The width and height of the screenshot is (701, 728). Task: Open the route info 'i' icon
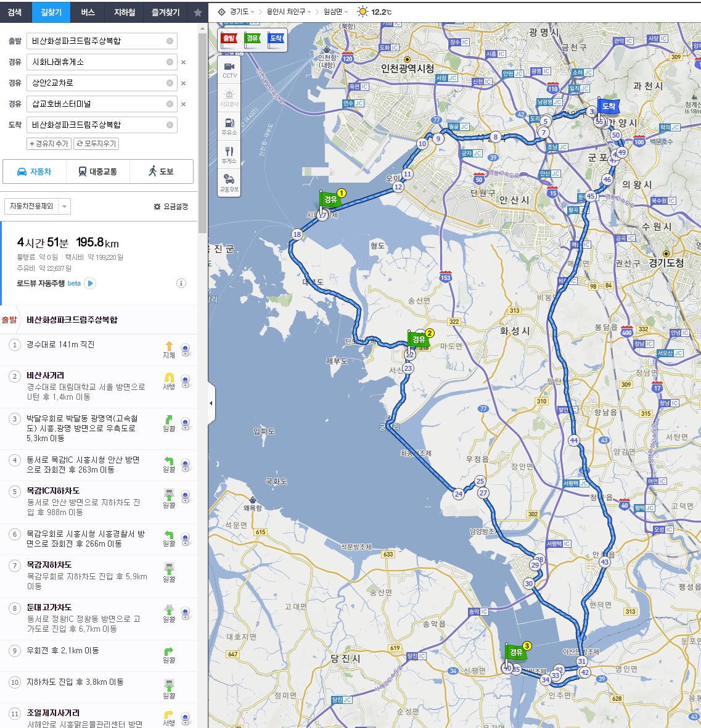pos(181,283)
